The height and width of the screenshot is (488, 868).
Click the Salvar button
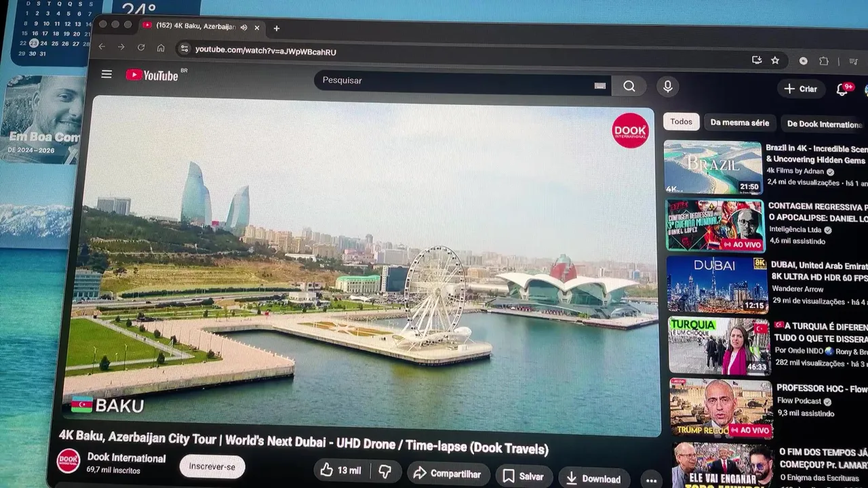tap(524, 476)
